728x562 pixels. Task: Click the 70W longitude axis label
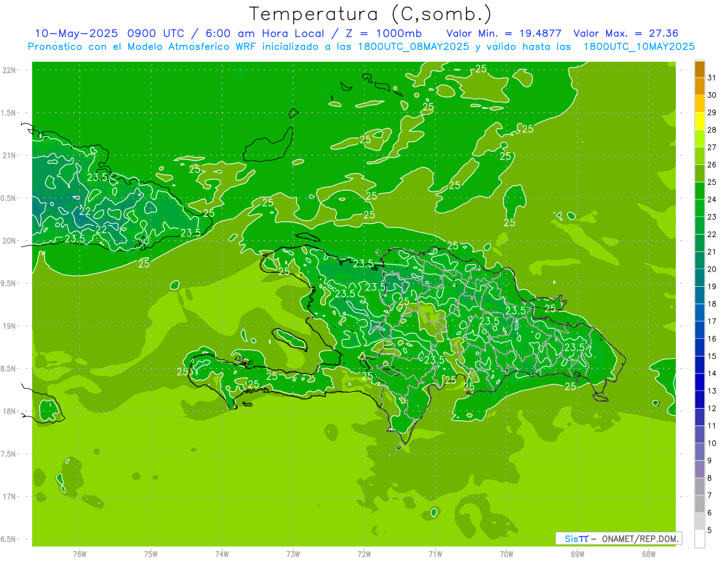[507, 554]
